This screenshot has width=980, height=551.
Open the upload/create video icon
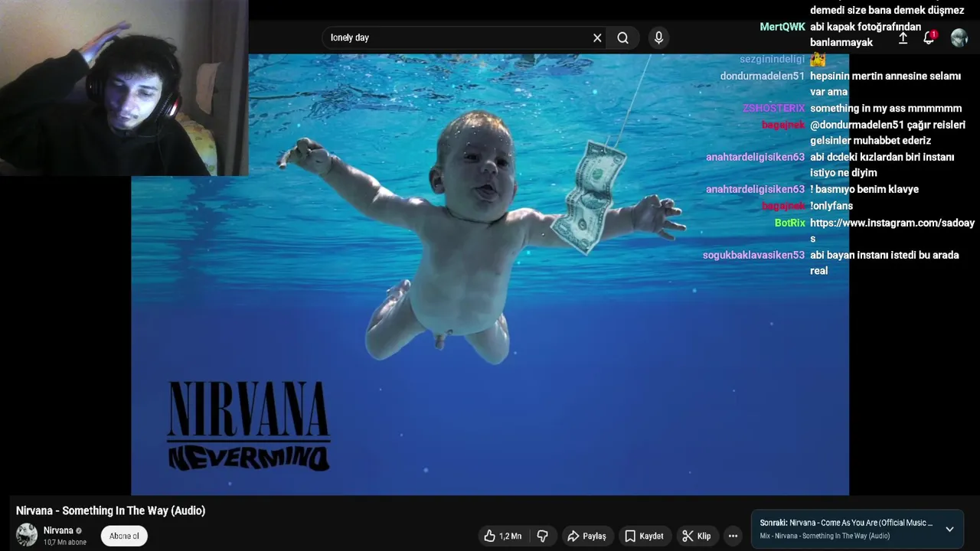click(903, 37)
